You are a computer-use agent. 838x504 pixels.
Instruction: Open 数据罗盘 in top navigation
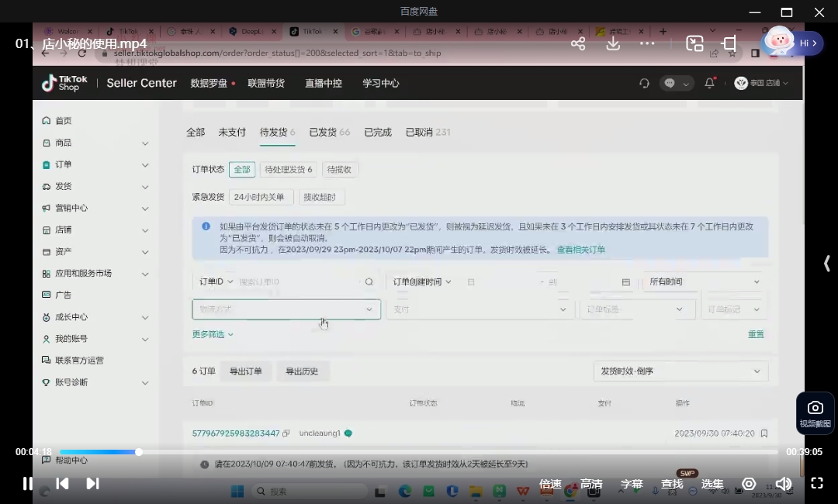(209, 83)
